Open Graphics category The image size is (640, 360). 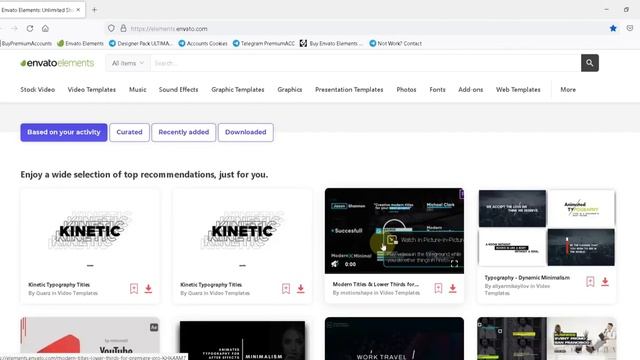click(290, 89)
